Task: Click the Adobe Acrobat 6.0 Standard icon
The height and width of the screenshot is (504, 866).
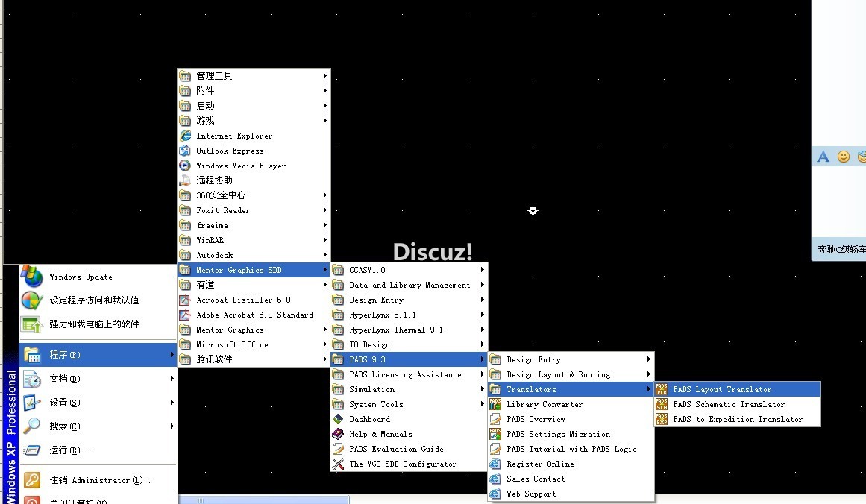Action: 185,315
